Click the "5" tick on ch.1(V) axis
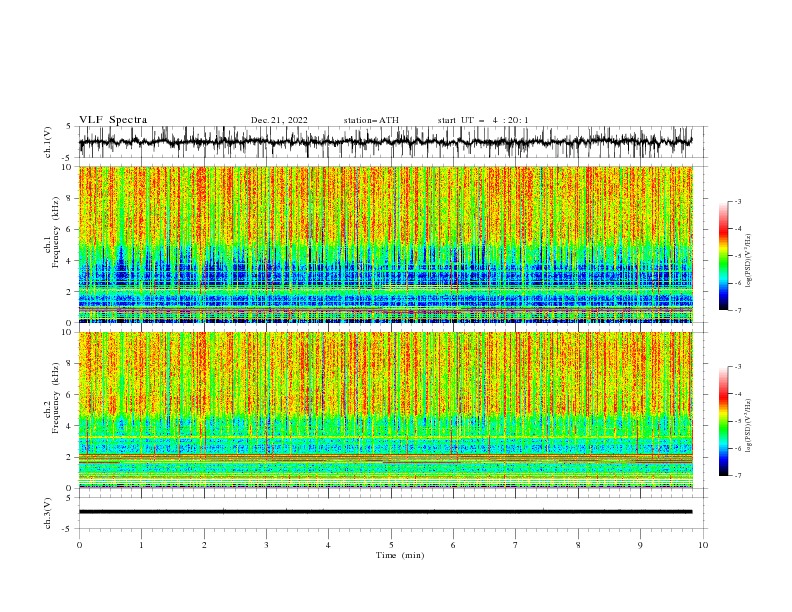This screenshot has height=612, width=792. click(x=69, y=127)
